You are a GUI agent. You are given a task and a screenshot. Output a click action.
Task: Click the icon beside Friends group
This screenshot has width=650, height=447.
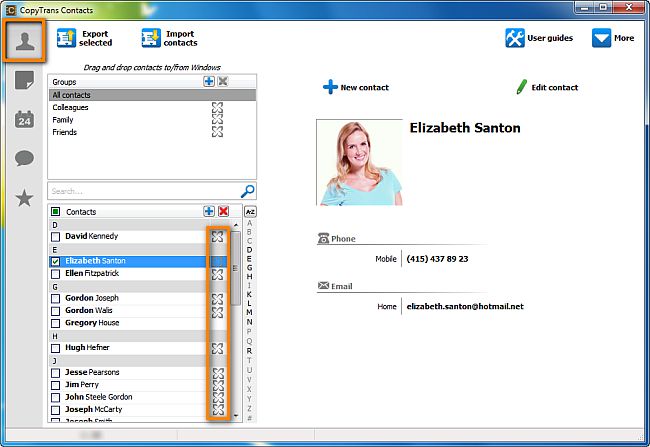pos(217,132)
